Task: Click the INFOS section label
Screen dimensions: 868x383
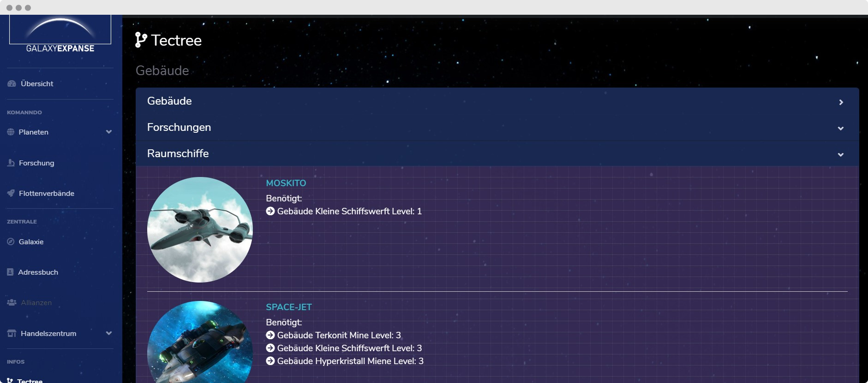Action: (x=16, y=362)
